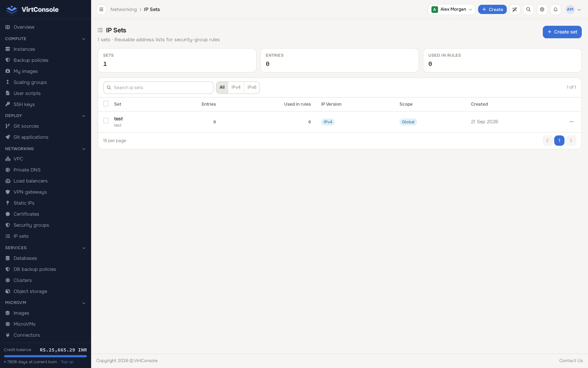Tick the select-all checkbox in the table header

(106, 104)
